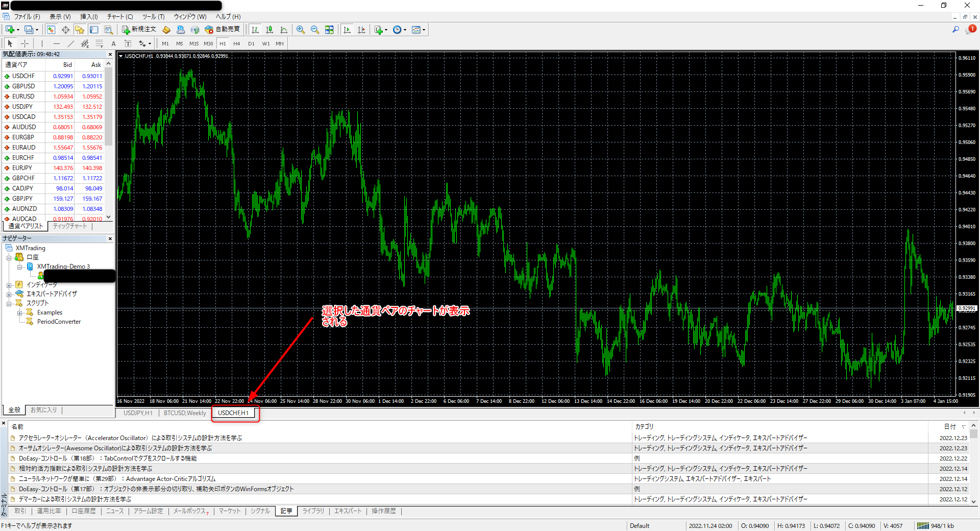980x531 pixels.
Task: Select the text label 'A' tool
Action: (113, 43)
